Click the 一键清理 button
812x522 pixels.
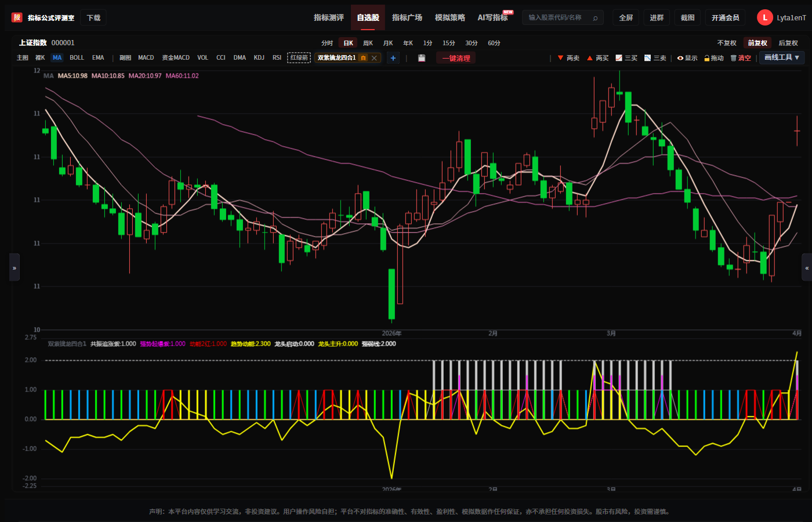tap(456, 58)
